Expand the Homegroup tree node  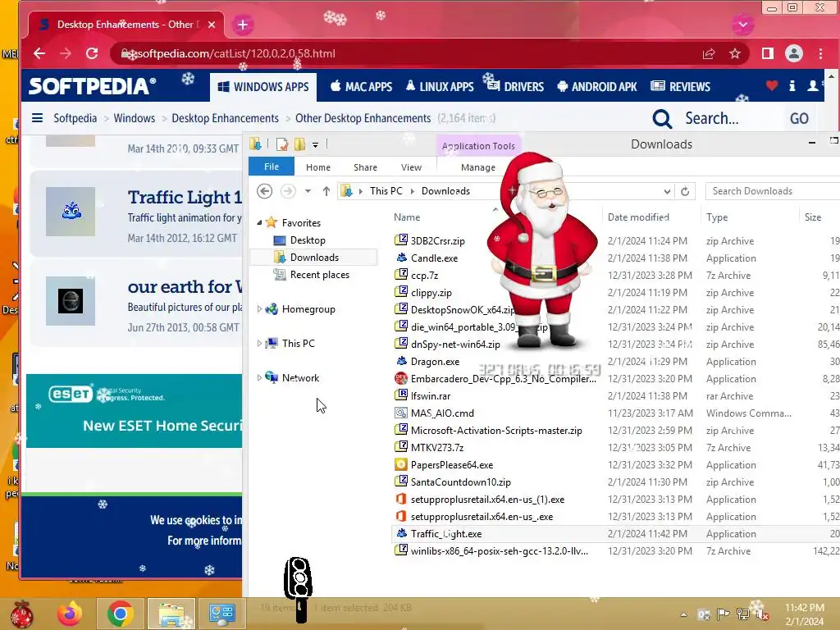(259, 309)
